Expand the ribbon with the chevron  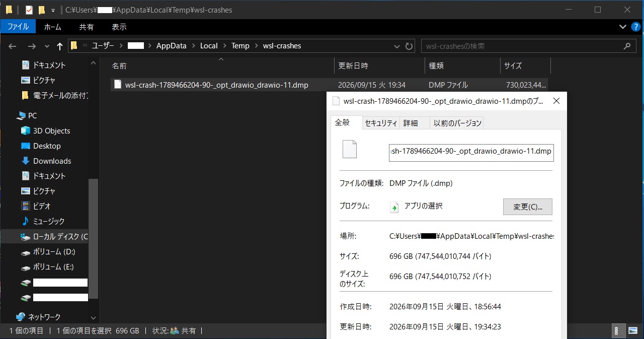[623, 26]
